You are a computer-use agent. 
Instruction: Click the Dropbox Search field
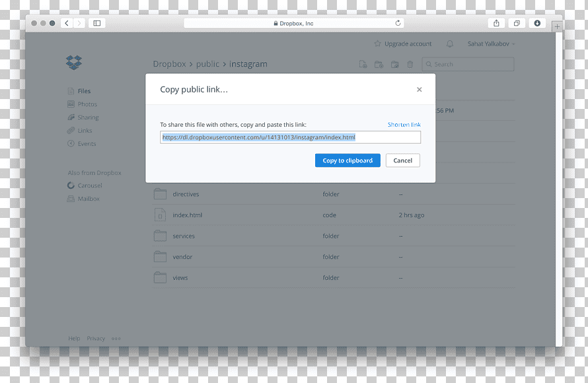468,64
